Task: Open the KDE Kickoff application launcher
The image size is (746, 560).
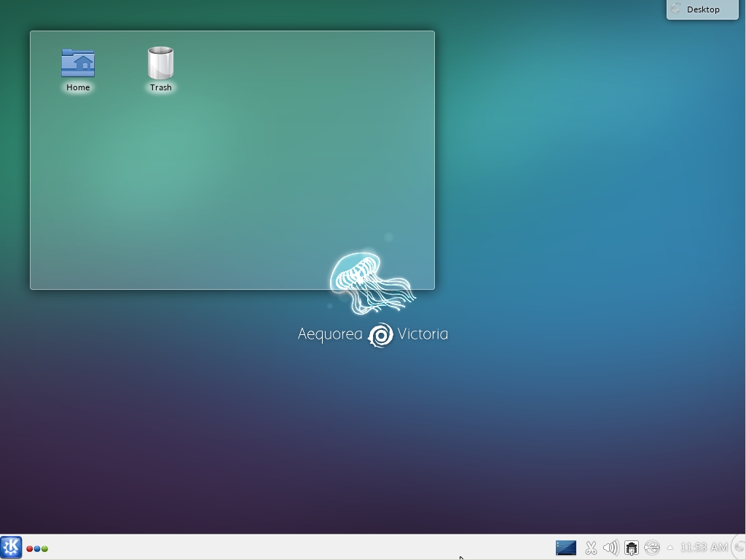Action: pyautogui.click(x=11, y=548)
